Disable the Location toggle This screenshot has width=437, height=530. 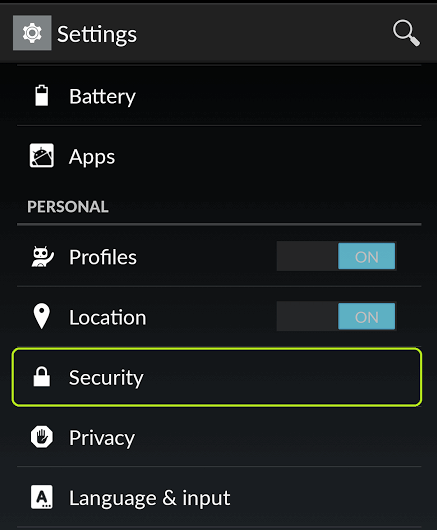336,316
